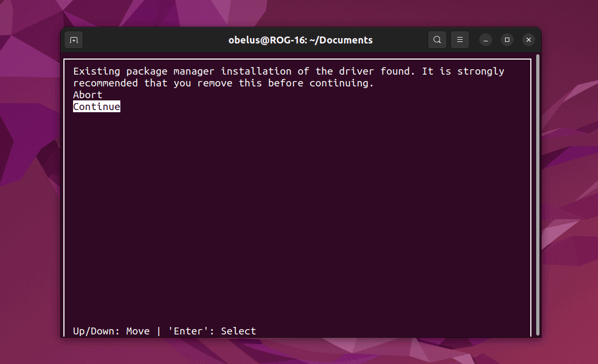The width and height of the screenshot is (598, 364).
Task: Click the 'recommended that you remove' line
Action: [224, 83]
